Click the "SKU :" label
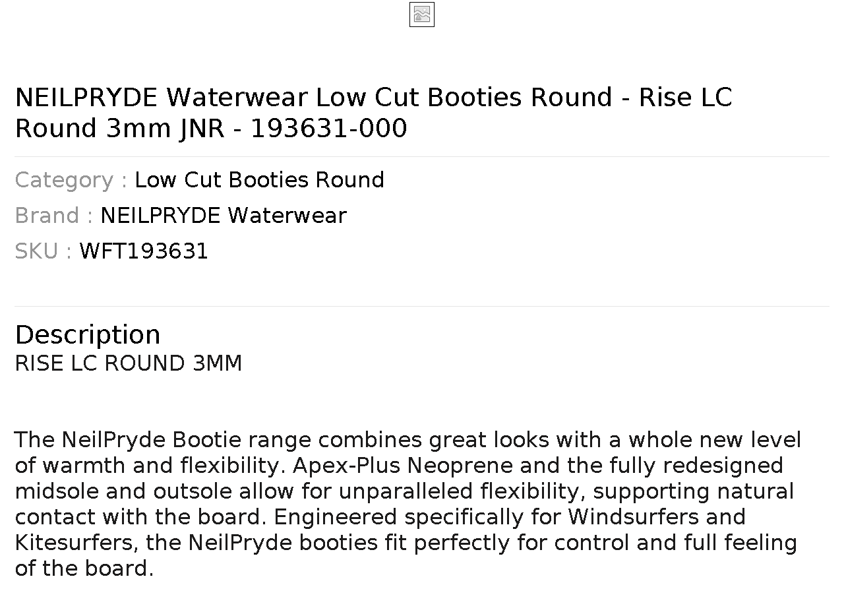 click(44, 251)
